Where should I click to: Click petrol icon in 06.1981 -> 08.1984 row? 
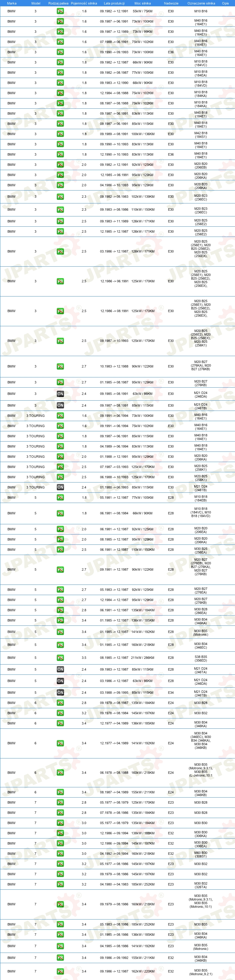click(60, 513)
